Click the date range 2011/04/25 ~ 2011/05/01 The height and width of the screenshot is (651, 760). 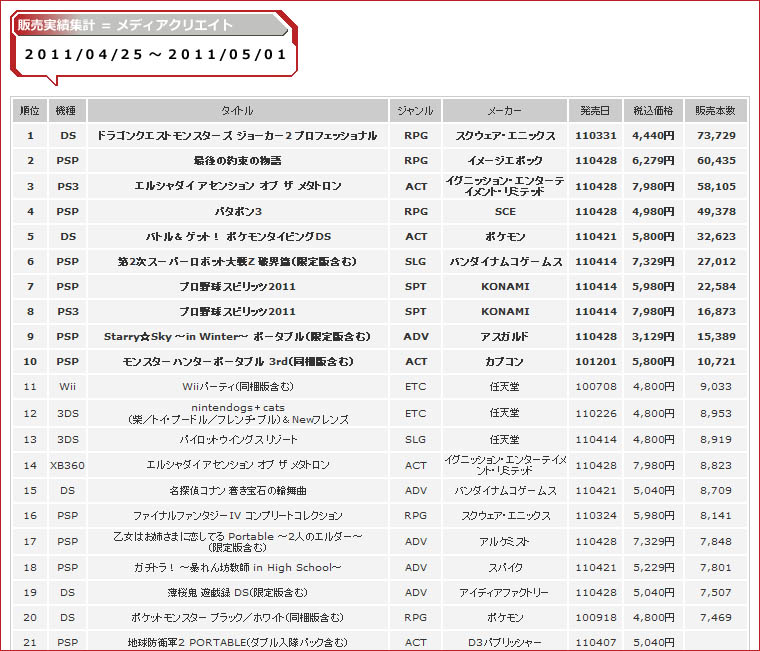pos(156,54)
